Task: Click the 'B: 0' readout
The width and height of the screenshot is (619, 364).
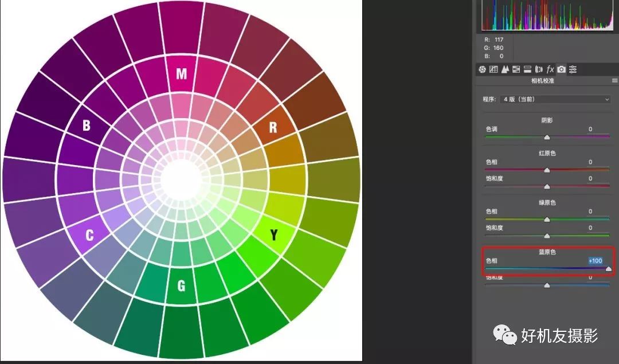Action: [494, 56]
